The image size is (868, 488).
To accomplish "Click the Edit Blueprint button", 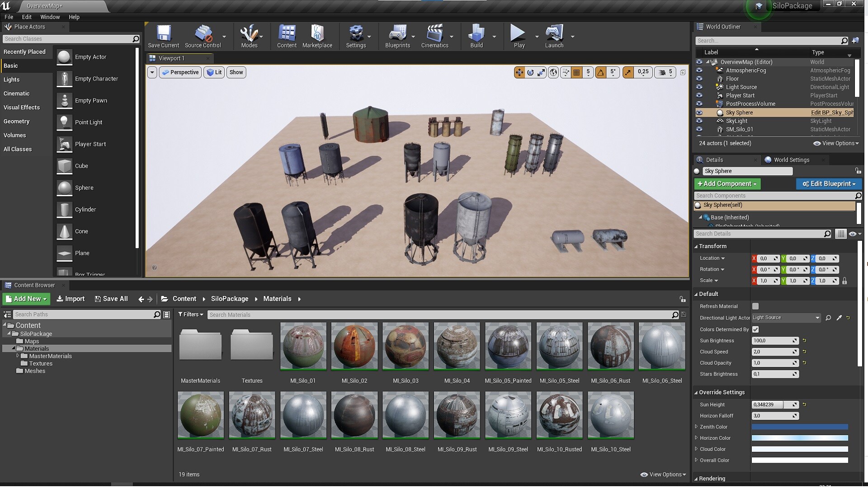I will point(829,184).
